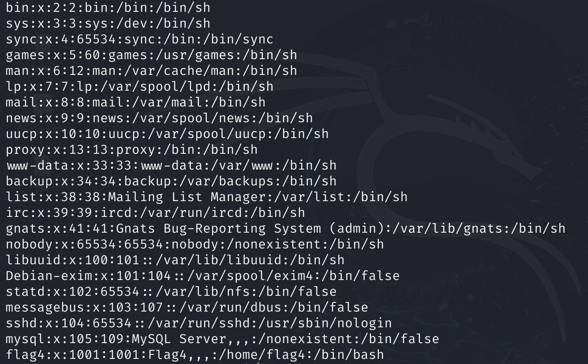
Task: Click the mail entry line
Action: [x=136, y=102]
